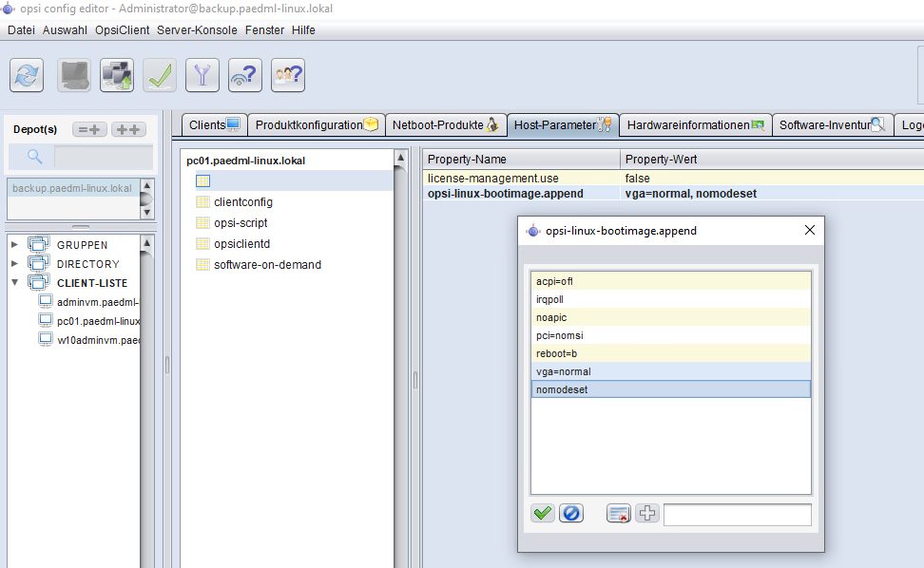Click the plus add-value icon in the dialog
The height and width of the screenshot is (568, 924).
[647, 513]
